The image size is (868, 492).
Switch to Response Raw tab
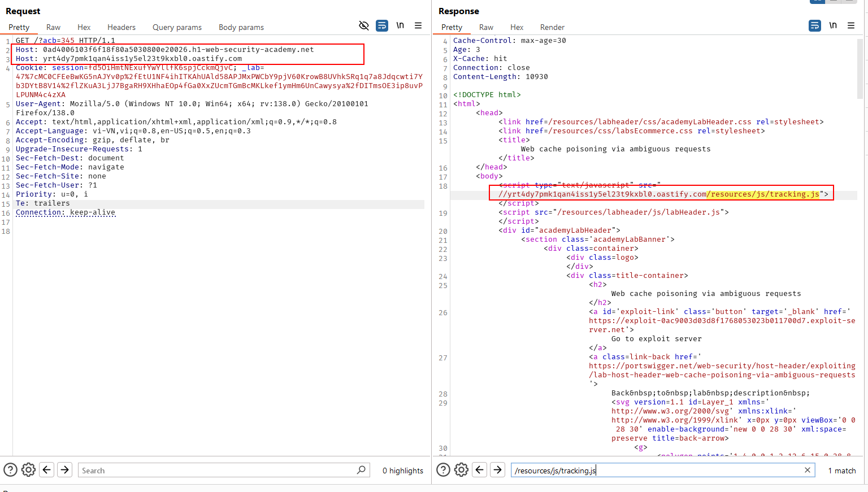486,27
